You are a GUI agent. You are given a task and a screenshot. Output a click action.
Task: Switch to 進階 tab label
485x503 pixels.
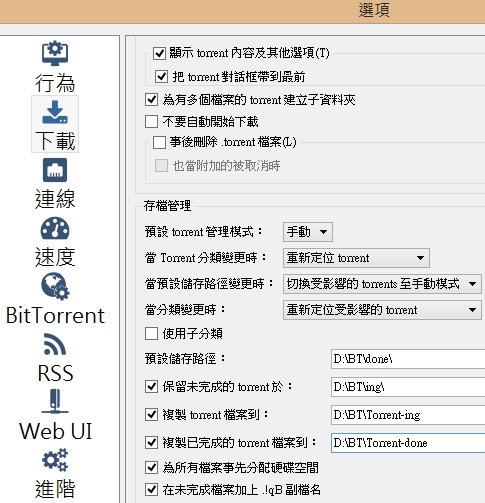pyautogui.click(x=55, y=489)
